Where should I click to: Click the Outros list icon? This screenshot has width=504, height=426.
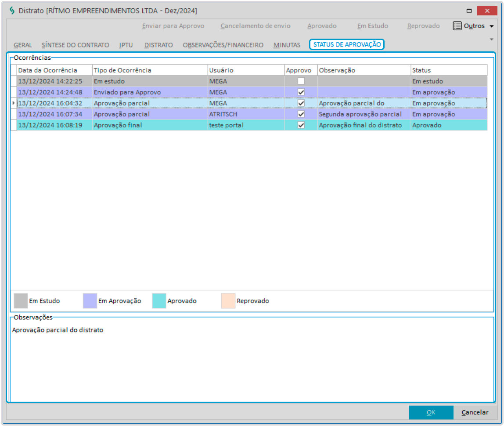(x=457, y=26)
